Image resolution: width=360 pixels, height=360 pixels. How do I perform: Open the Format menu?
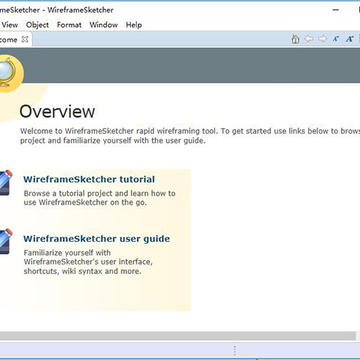(x=69, y=25)
